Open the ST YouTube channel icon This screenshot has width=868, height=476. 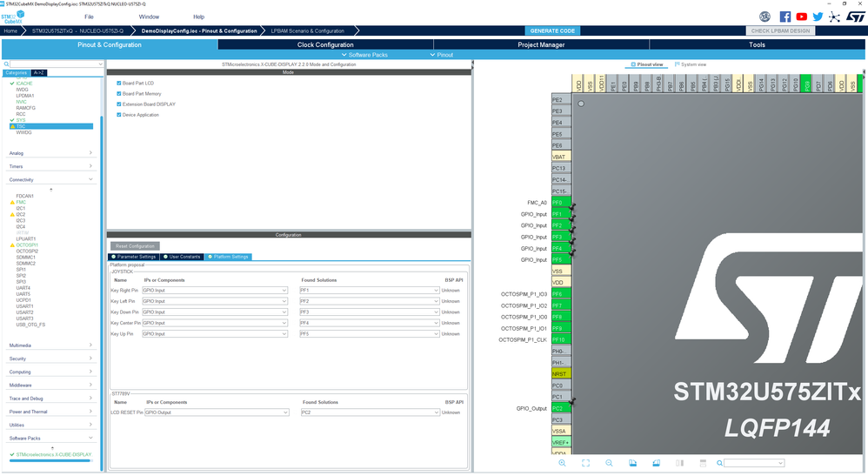pos(801,17)
